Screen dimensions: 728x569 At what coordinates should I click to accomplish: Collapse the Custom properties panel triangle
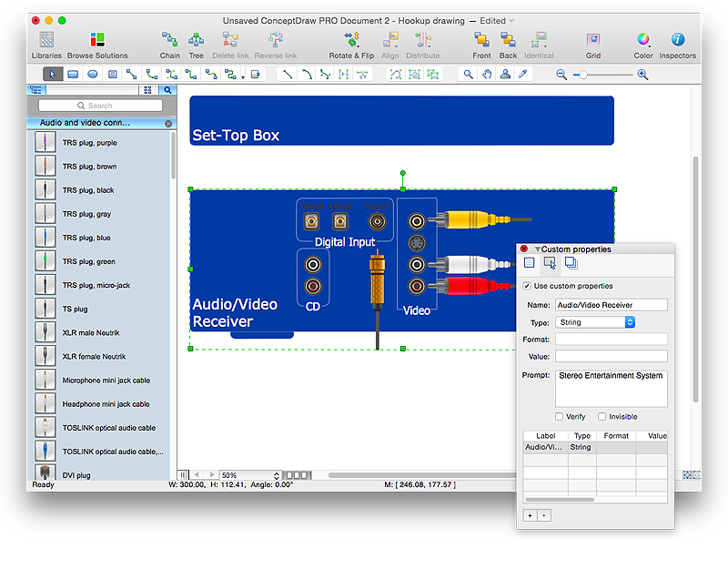click(537, 249)
